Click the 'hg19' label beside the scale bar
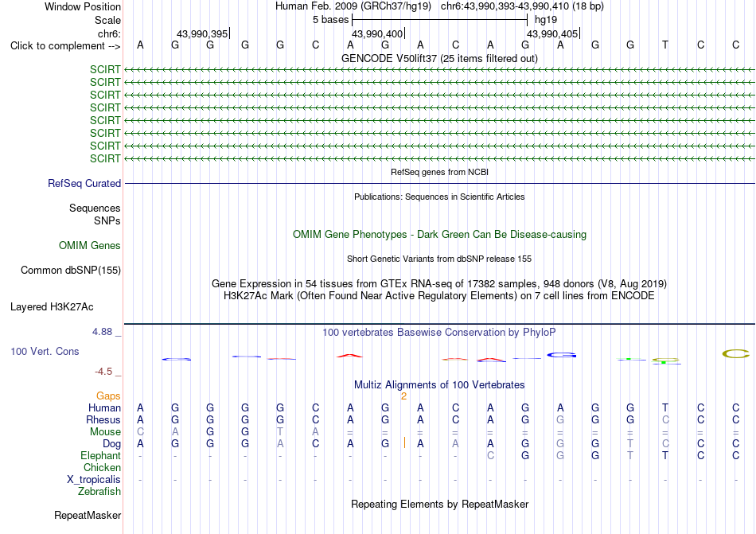756x534 pixels. pos(546,20)
